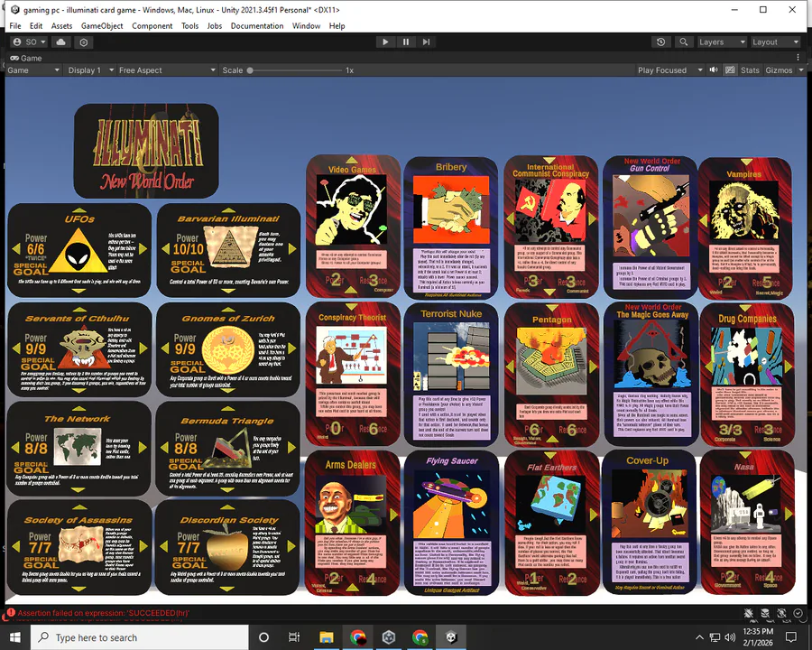Select the Terrorist Nuke plot card
This screenshot has height=650, width=812.
[x=450, y=376]
